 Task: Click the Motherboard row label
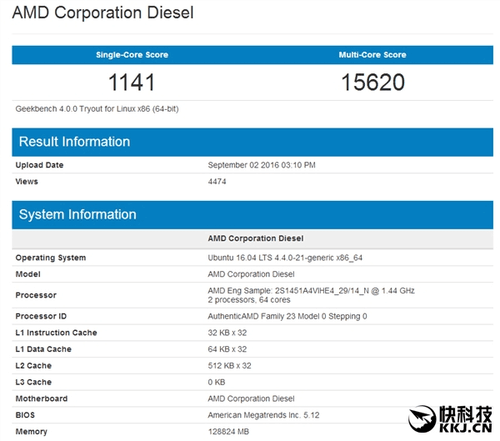point(41,399)
